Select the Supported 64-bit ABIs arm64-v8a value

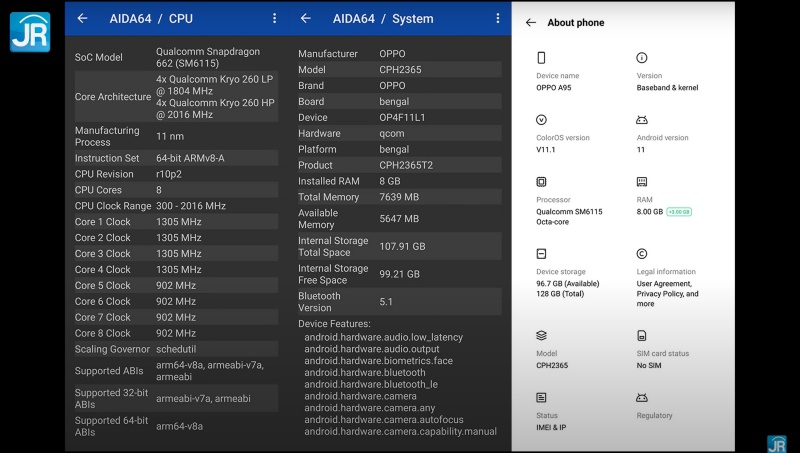[179, 426]
